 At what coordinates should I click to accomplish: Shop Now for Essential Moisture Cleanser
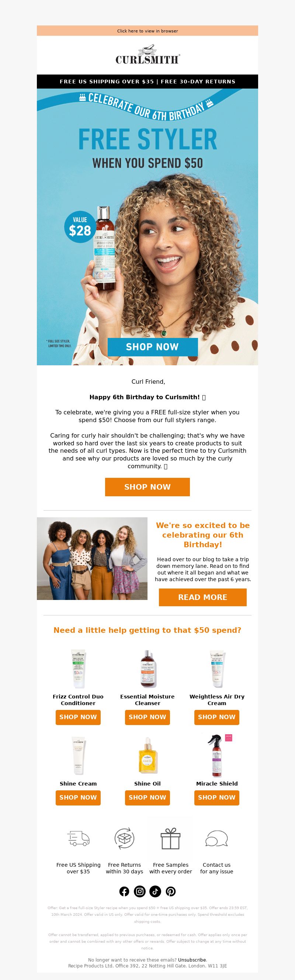(147, 717)
